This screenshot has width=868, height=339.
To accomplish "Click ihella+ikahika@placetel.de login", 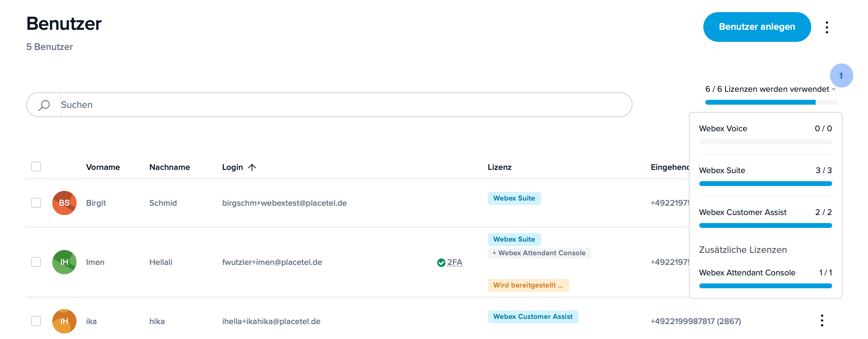I will [271, 321].
